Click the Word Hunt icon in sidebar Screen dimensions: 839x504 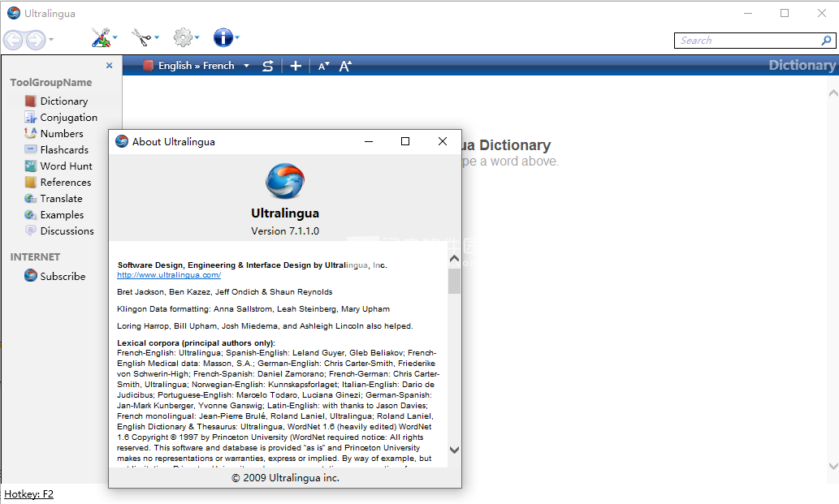31,166
